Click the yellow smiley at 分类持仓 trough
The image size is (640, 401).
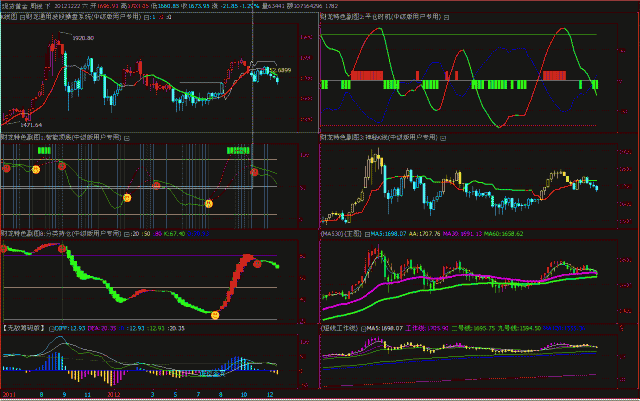pyautogui.click(x=215, y=316)
